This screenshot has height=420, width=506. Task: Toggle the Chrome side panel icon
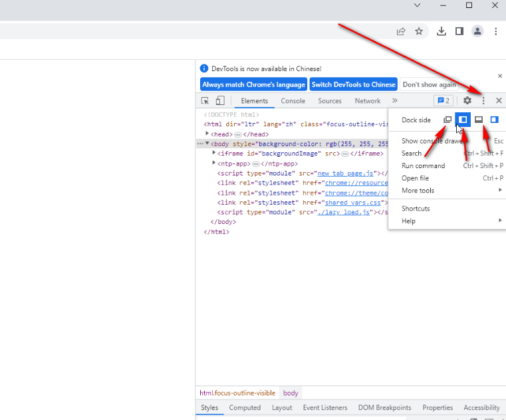[x=459, y=31]
